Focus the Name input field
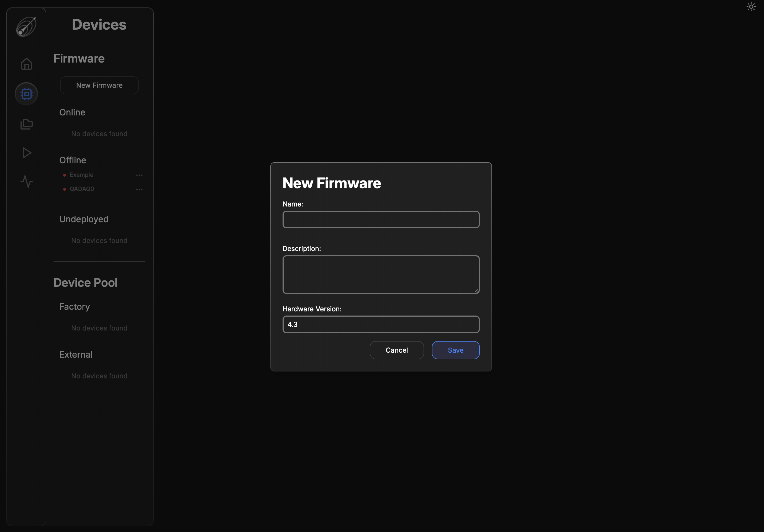Viewport: 764px width, 532px height. pyautogui.click(x=381, y=219)
